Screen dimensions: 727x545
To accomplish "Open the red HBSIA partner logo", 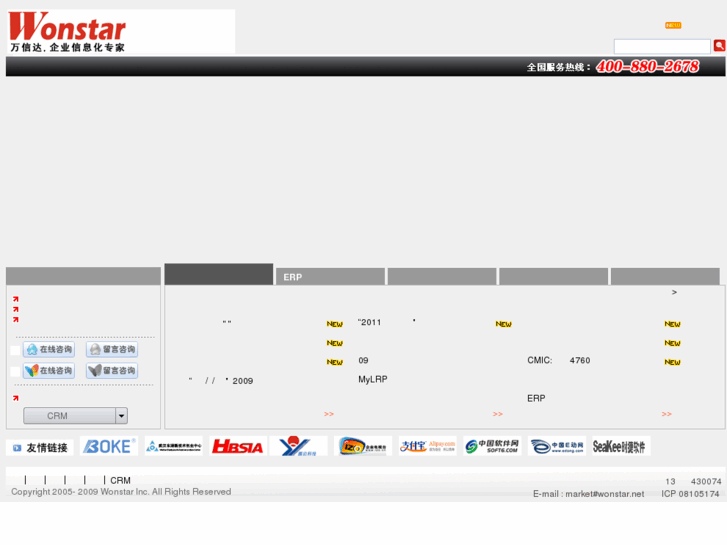I will click(x=238, y=446).
